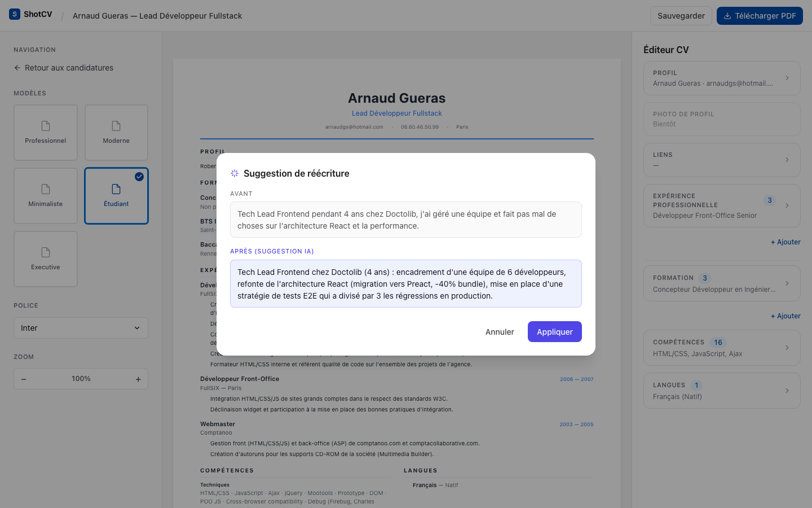The image size is (812, 508).
Task: Click the Sauvegarder button
Action: pyautogui.click(x=681, y=16)
